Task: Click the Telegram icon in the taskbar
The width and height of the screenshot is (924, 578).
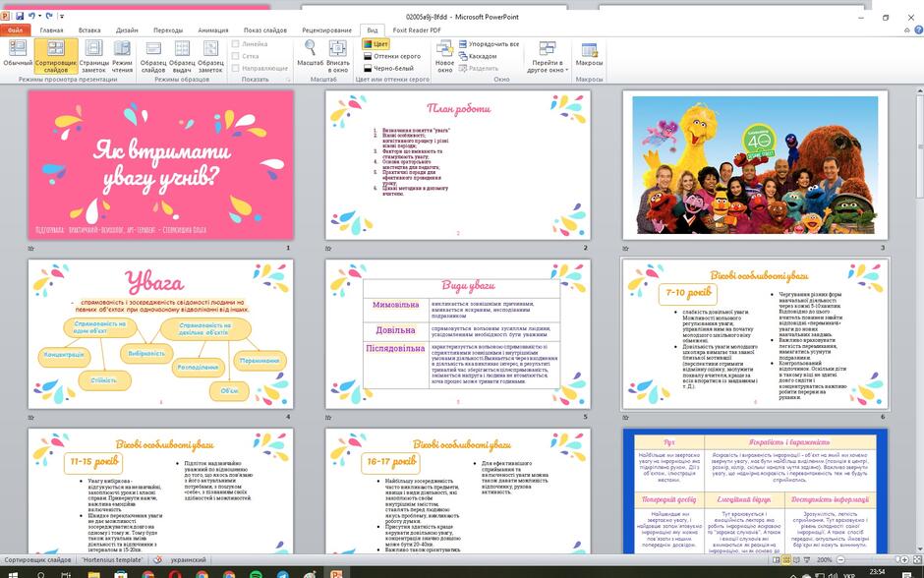Action: (x=283, y=574)
